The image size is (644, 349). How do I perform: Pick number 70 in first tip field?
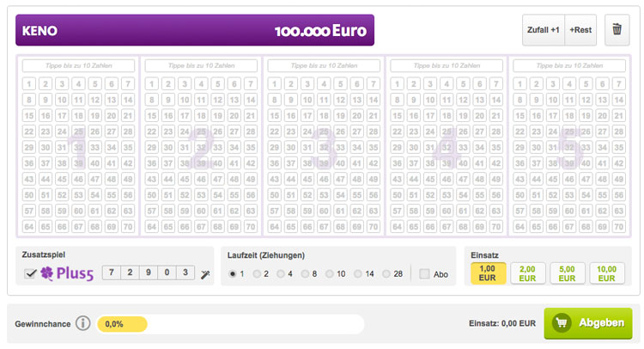pos(128,227)
